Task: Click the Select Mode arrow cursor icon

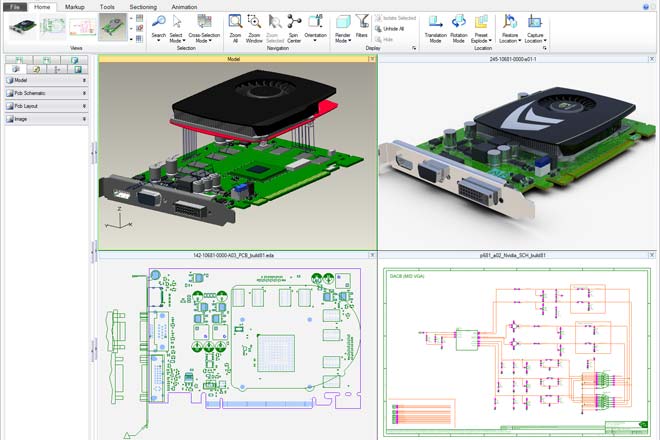Action: pos(177,21)
